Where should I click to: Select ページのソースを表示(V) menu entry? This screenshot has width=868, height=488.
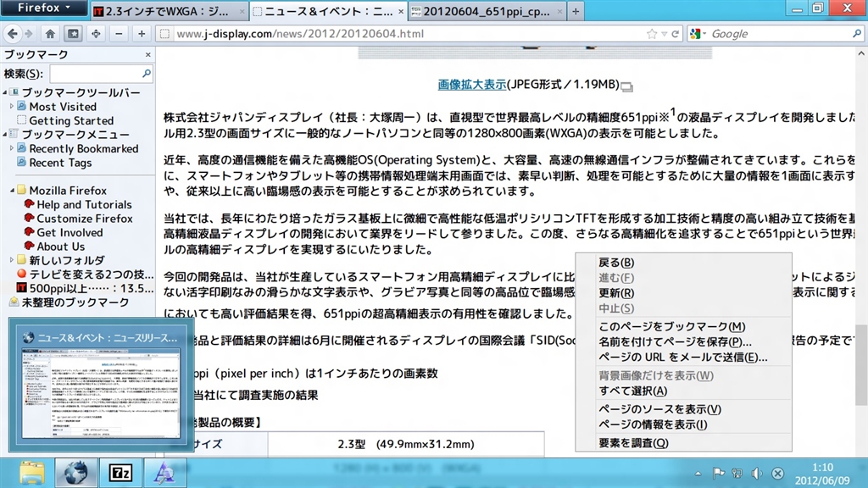click(684, 409)
